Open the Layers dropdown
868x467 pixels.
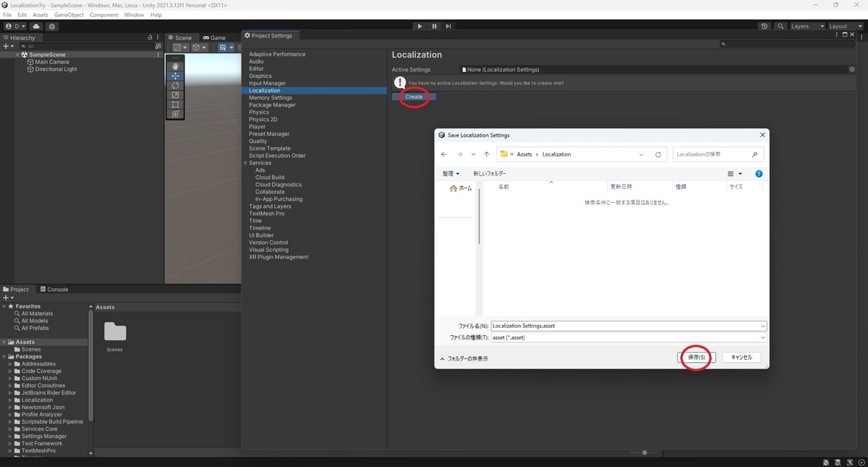point(807,26)
